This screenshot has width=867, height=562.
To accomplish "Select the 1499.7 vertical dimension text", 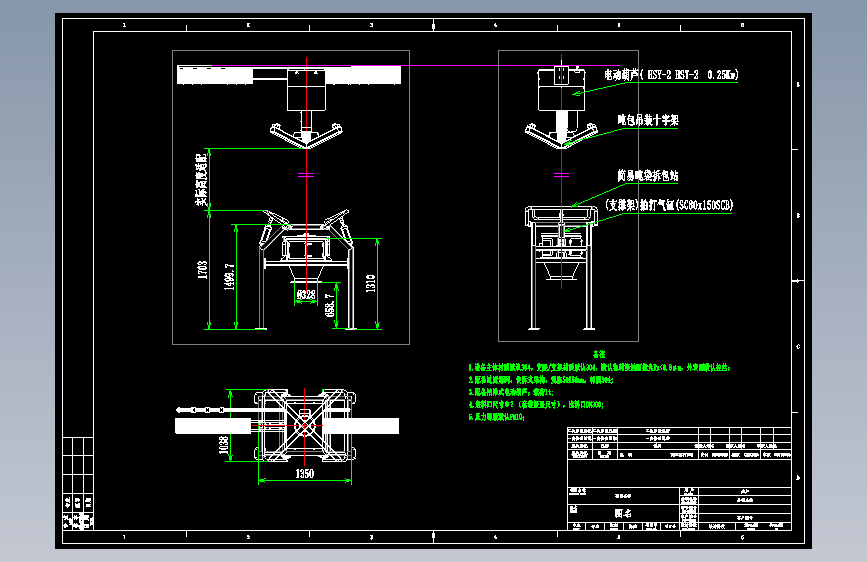I will [229, 277].
